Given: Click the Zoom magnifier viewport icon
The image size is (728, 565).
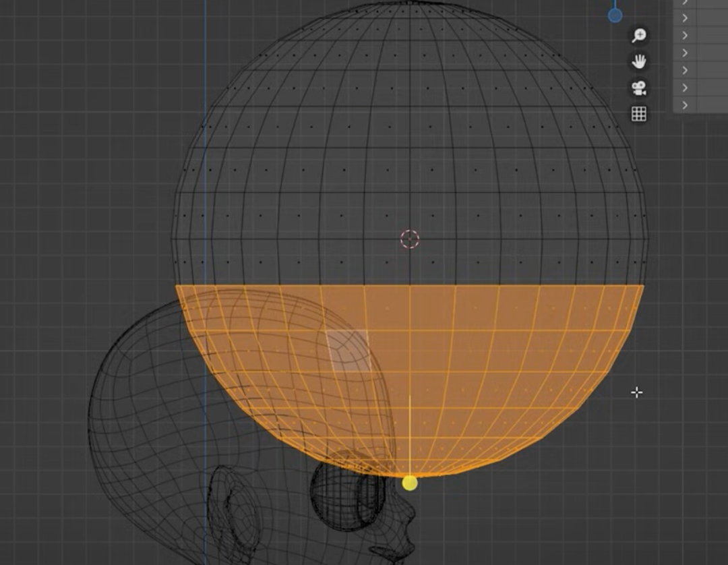Looking at the screenshot, I should pyautogui.click(x=639, y=35).
